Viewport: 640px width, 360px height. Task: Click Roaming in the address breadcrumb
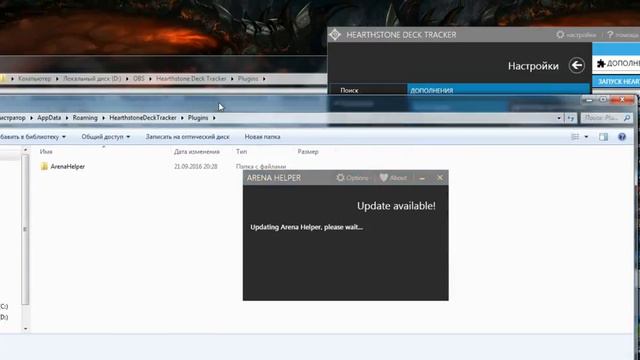85,118
